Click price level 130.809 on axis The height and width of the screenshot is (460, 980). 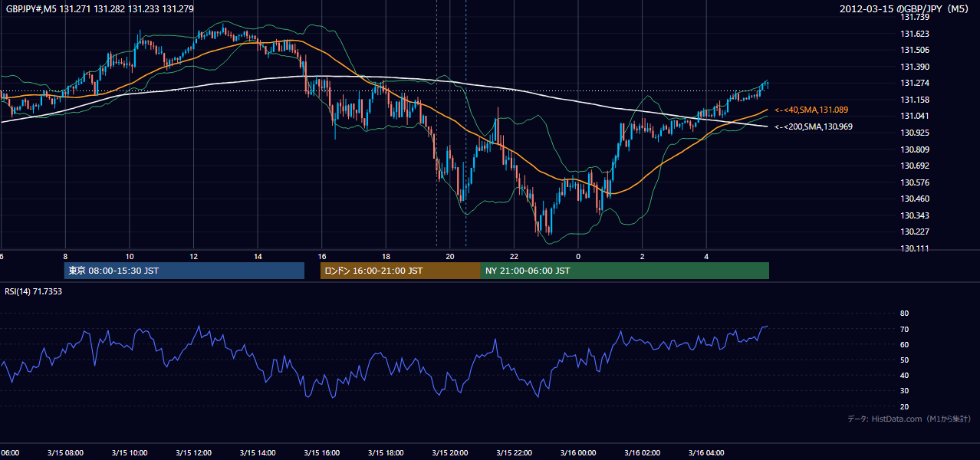tap(915, 149)
